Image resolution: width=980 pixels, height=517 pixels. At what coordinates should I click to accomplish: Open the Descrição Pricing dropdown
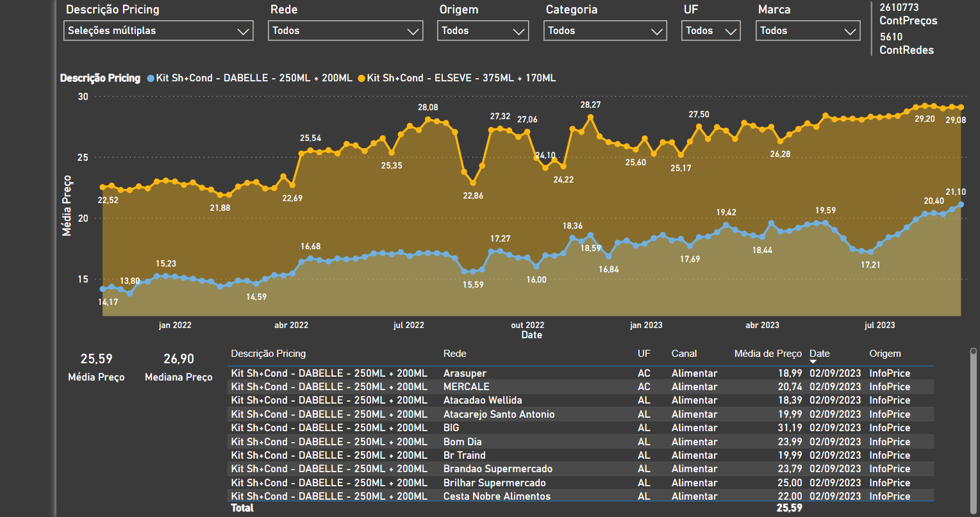click(x=158, y=31)
